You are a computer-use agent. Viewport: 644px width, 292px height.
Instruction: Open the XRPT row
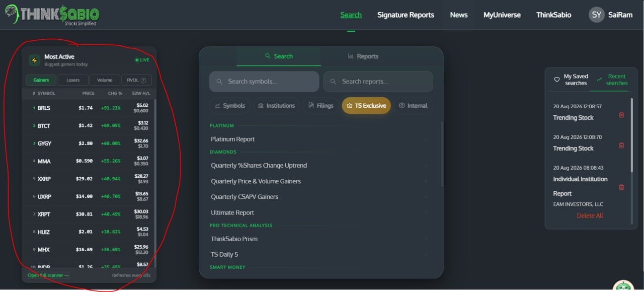coord(89,214)
